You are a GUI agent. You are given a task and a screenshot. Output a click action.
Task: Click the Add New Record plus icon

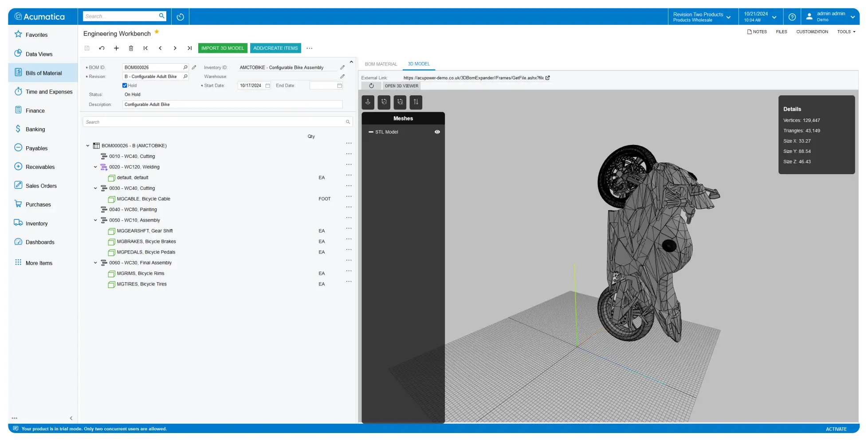pos(116,48)
